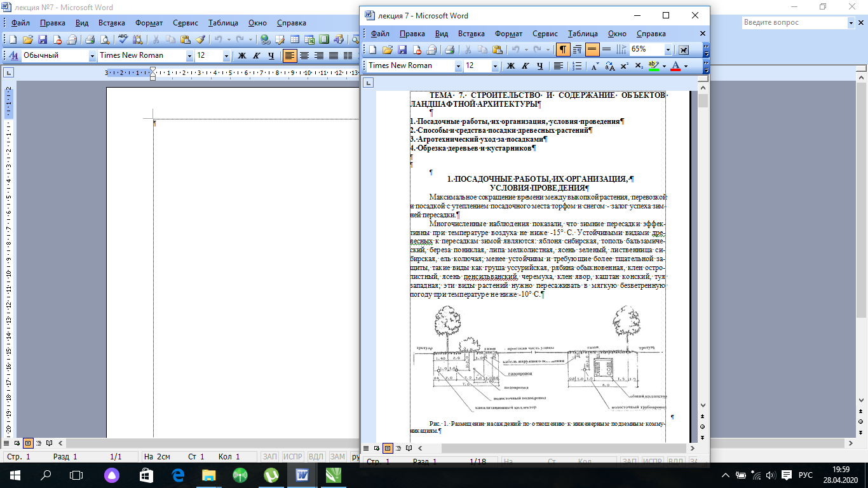Click the Print Preview icon
The width and height of the screenshot is (868, 488).
click(105, 39)
